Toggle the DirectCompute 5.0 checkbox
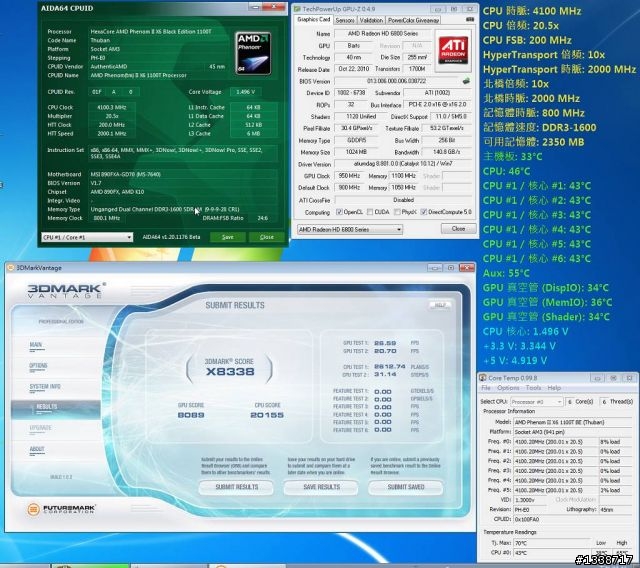Viewport: 640px width, 568px height. (423, 212)
